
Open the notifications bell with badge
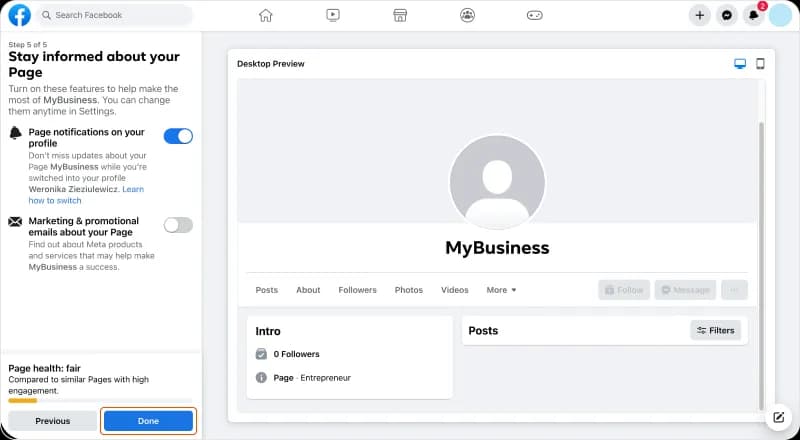tap(754, 15)
